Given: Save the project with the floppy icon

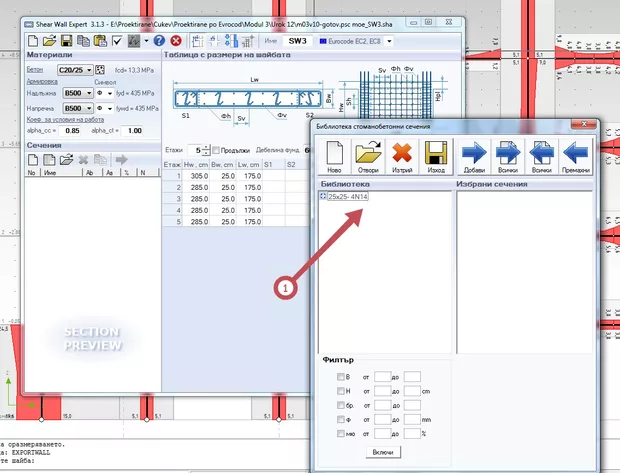Looking at the screenshot, I should [66, 41].
